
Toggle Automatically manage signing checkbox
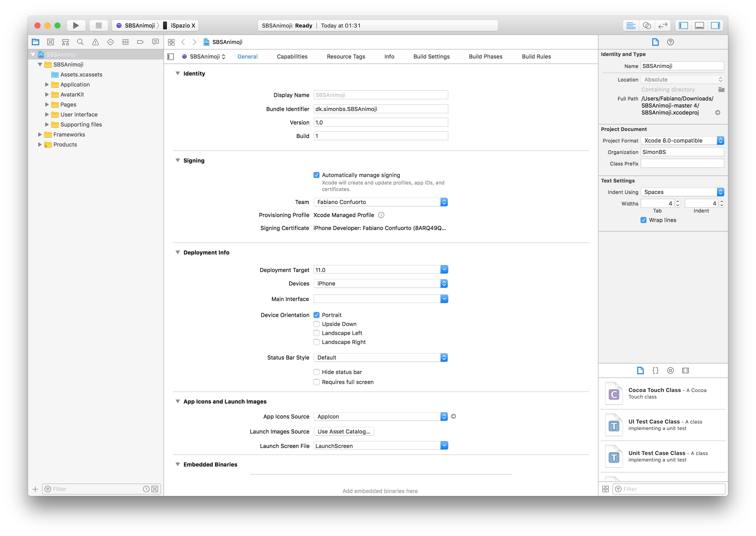point(316,175)
